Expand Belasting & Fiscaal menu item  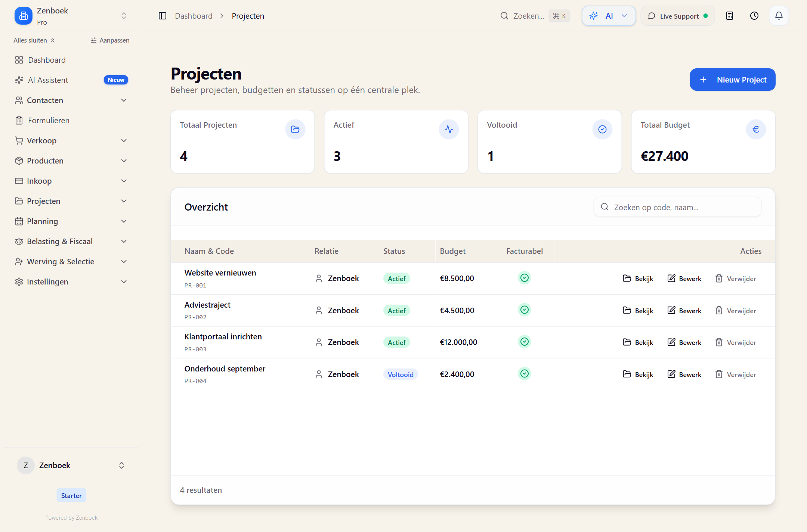[x=71, y=241]
